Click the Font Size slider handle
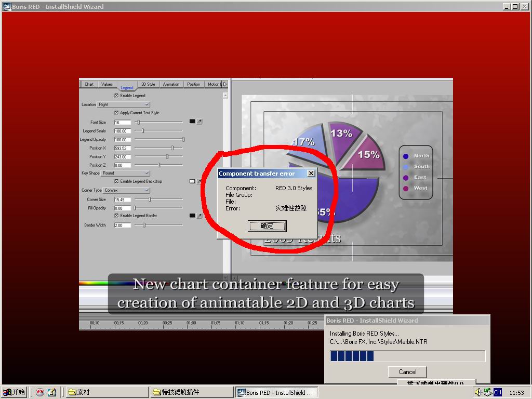Viewport: 532px width, 399px height. (x=138, y=122)
